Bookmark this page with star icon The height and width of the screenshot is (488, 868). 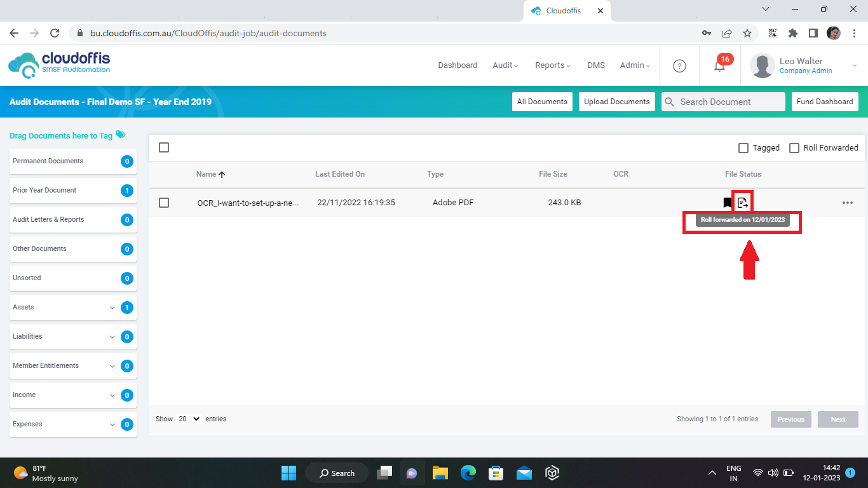click(x=747, y=33)
